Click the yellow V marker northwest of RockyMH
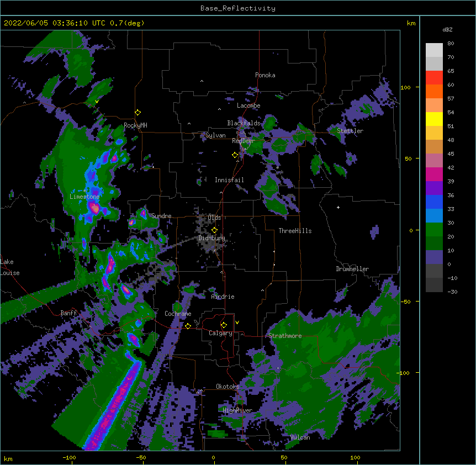 (97, 102)
